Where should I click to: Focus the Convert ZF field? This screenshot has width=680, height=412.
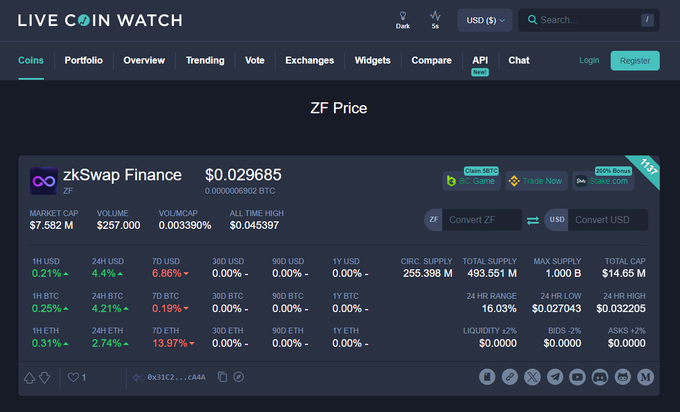coord(482,220)
